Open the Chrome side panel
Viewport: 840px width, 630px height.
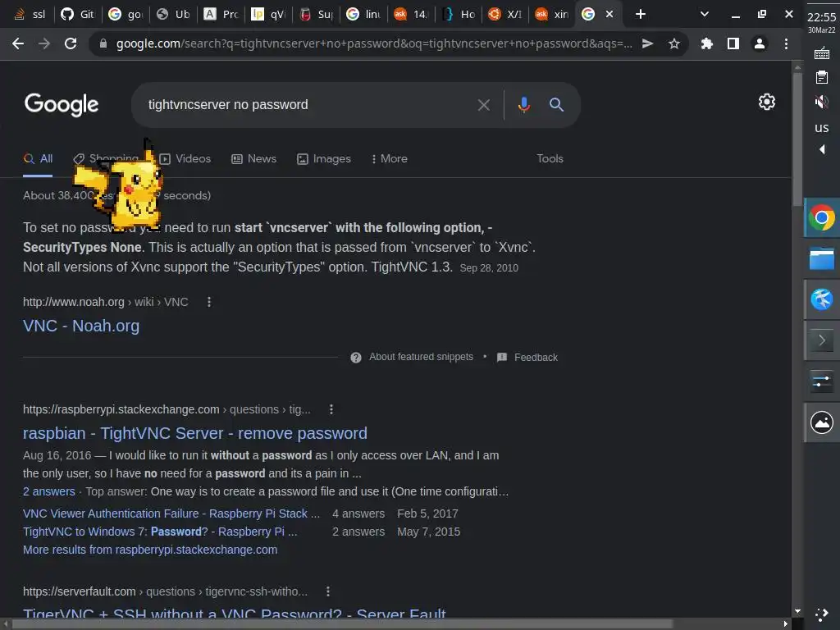tap(733, 43)
